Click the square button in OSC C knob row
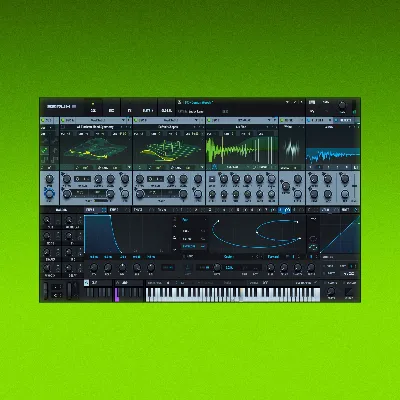Screen dimensions: 400x400 (212, 179)
